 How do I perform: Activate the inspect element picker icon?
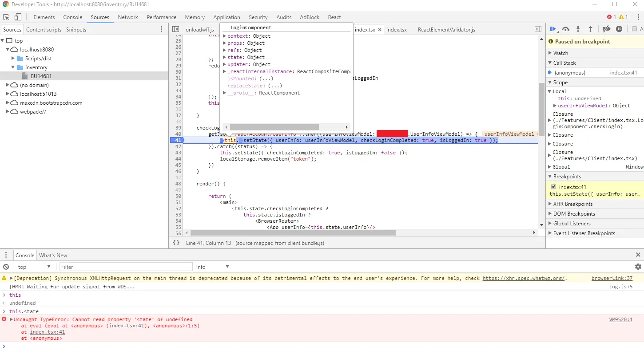[x=6, y=17]
